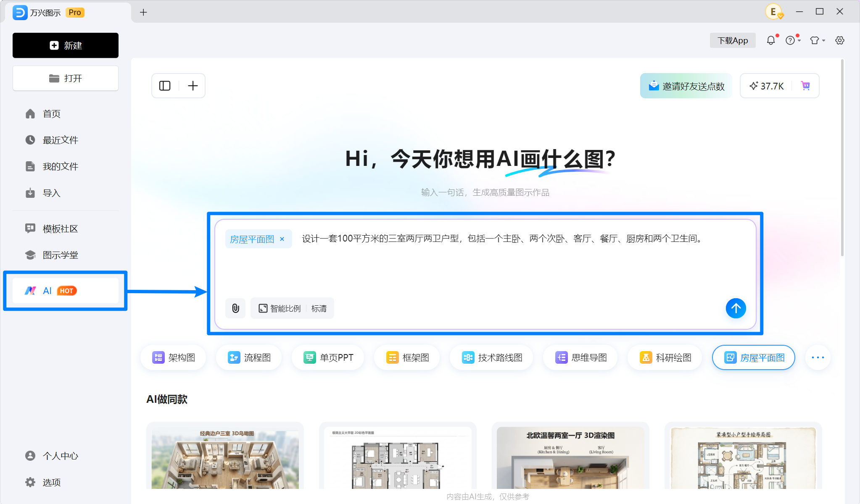Select the 单页PPT category chip
This screenshot has height=504, width=860.
[x=328, y=357]
